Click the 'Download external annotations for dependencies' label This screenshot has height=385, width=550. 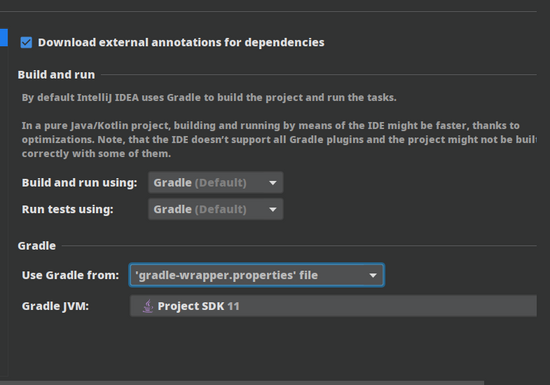tap(181, 42)
